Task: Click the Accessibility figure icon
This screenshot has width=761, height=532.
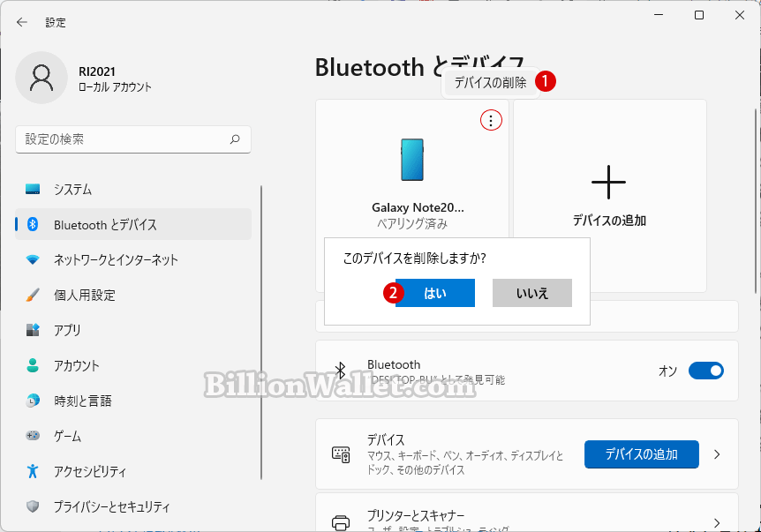Action: 33,471
